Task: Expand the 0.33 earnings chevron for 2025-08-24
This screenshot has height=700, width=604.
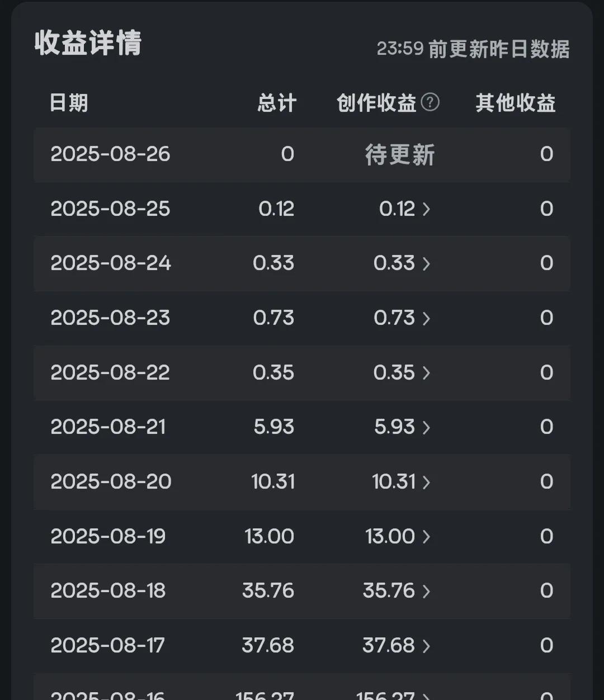Action: click(x=426, y=263)
